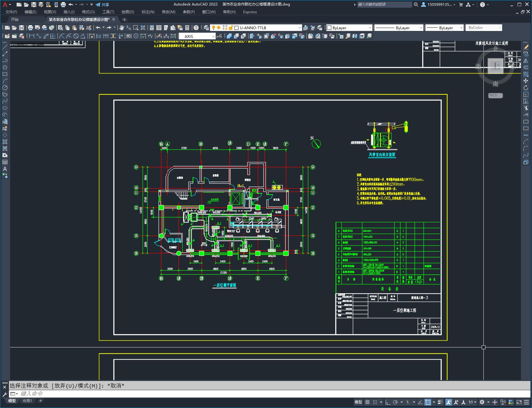Click the ByColor plot style box
The height and width of the screenshot is (408, 532).
tap(483, 28)
